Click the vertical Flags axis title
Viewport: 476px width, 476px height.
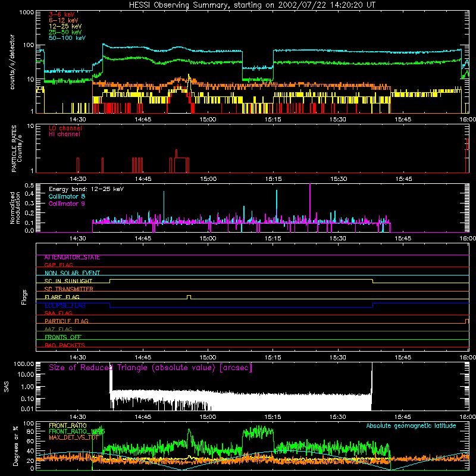tap(24, 297)
